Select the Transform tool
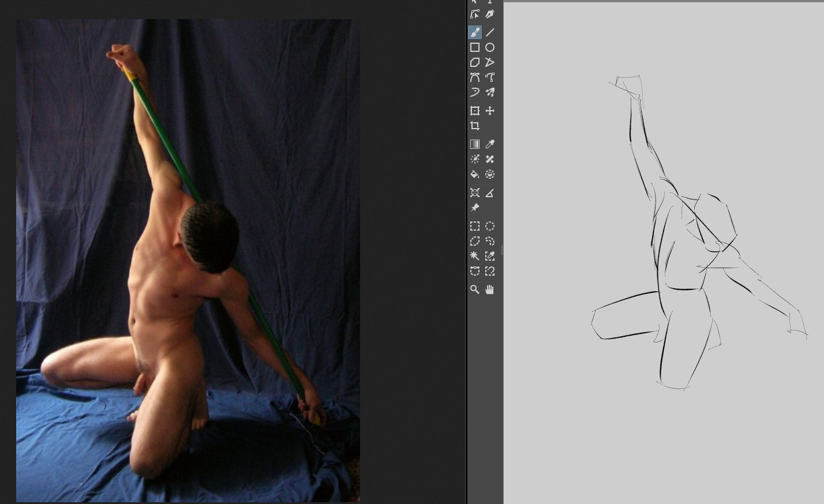The height and width of the screenshot is (504, 824). (475, 111)
